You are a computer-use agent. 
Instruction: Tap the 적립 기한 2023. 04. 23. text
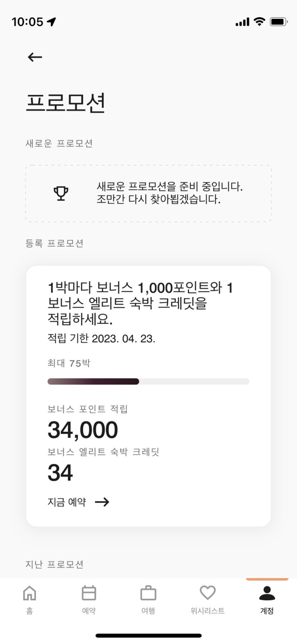(102, 339)
